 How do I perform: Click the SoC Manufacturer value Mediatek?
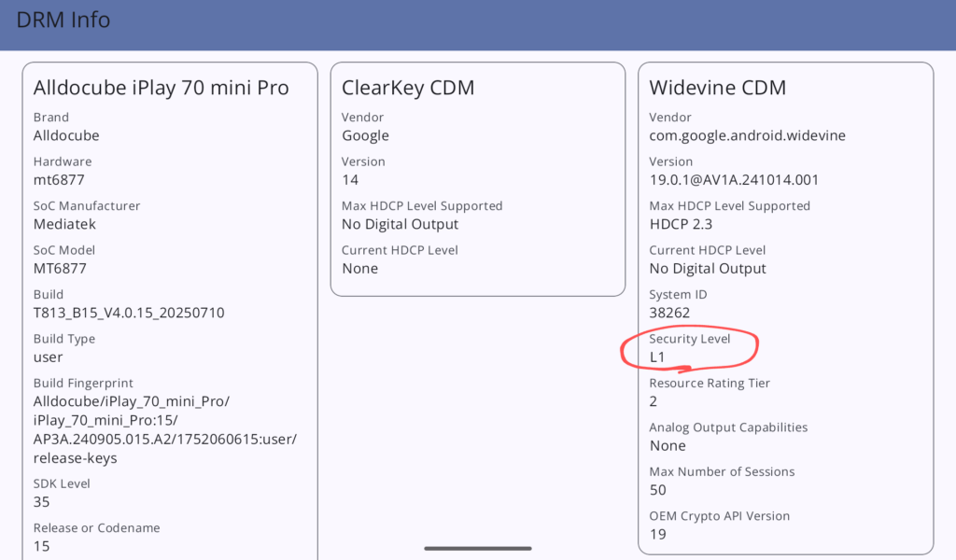(x=64, y=224)
